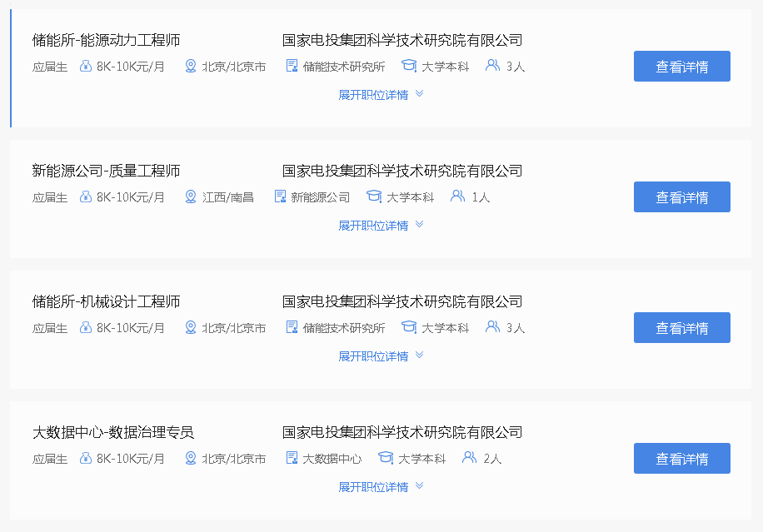Click salary icon in 储能所-机械设计工程师 listing
This screenshot has height=532, width=763.
tap(85, 328)
